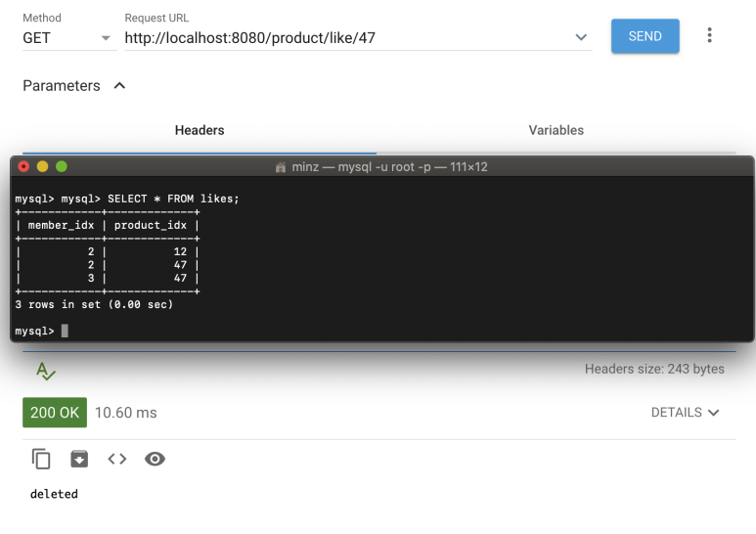The width and height of the screenshot is (756, 534).
Task: Click the response preview eye icon
Action: [x=155, y=459]
